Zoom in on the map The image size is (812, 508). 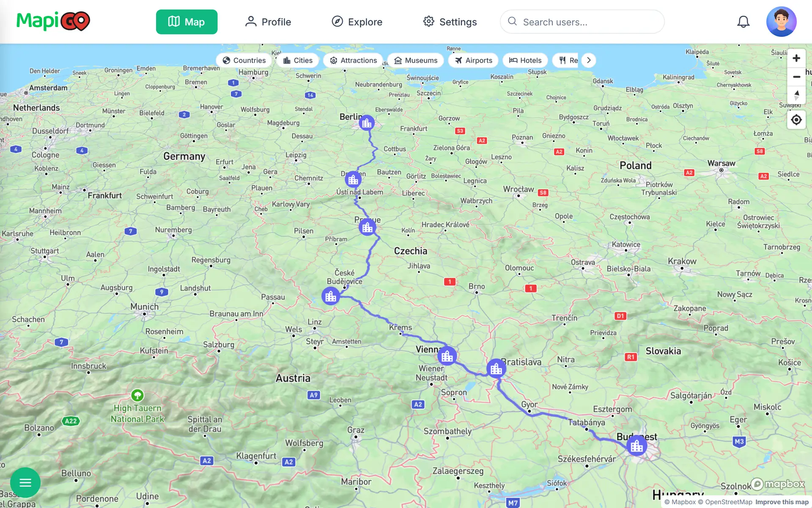[x=796, y=58]
